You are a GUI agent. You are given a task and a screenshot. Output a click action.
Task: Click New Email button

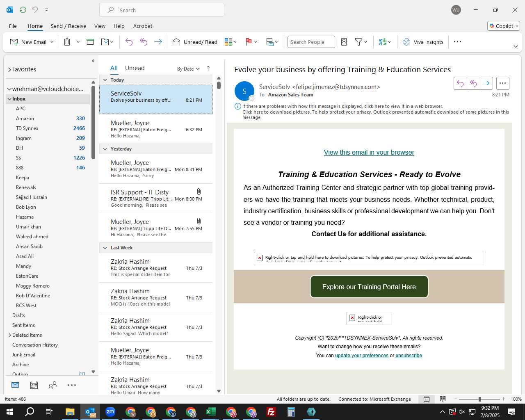[x=28, y=42]
